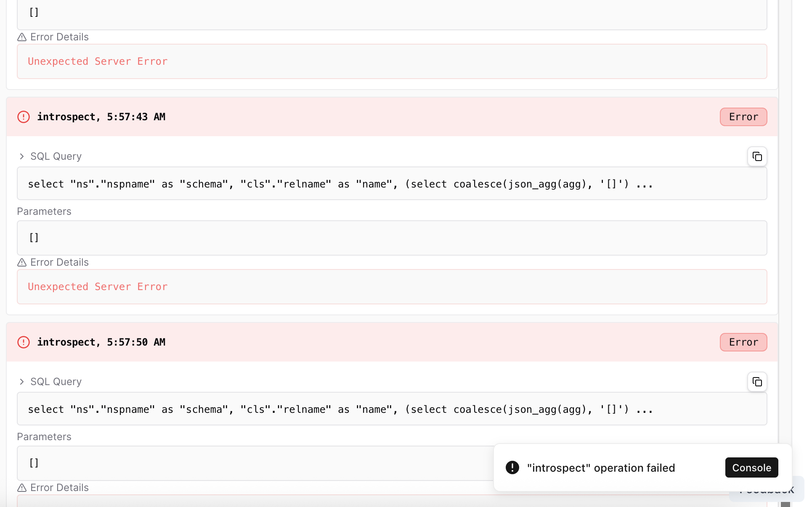The image size is (812, 507).
Task: Click the alert circle icon beside introspect 5:57:43
Action: coord(23,117)
